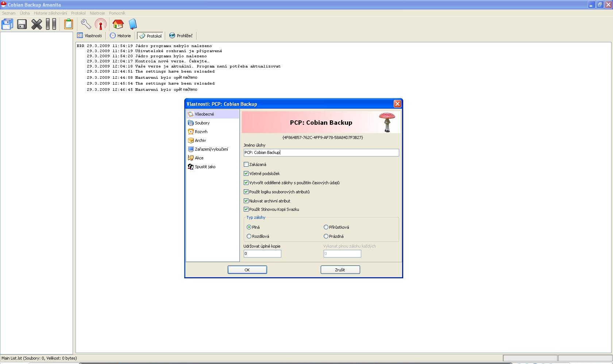Switch to the Historie tab

pyautogui.click(x=120, y=36)
